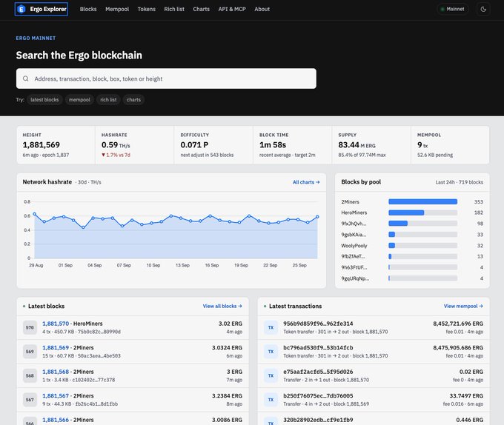
Task: Click TX icon for 956b9d859f96...962fe314
Action: click(271, 327)
